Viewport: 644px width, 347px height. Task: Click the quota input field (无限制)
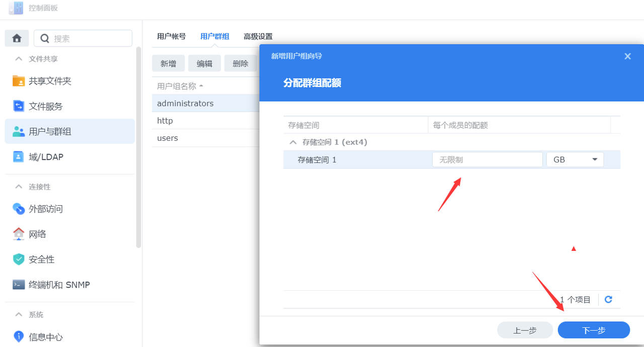487,159
